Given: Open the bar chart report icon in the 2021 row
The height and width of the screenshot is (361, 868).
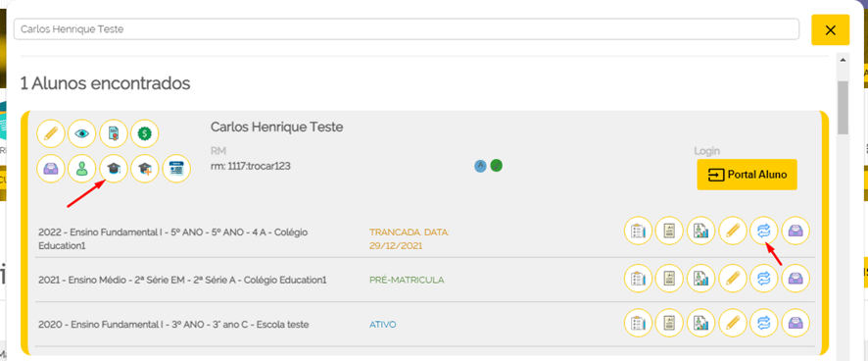Looking at the screenshot, I should (701, 279).
